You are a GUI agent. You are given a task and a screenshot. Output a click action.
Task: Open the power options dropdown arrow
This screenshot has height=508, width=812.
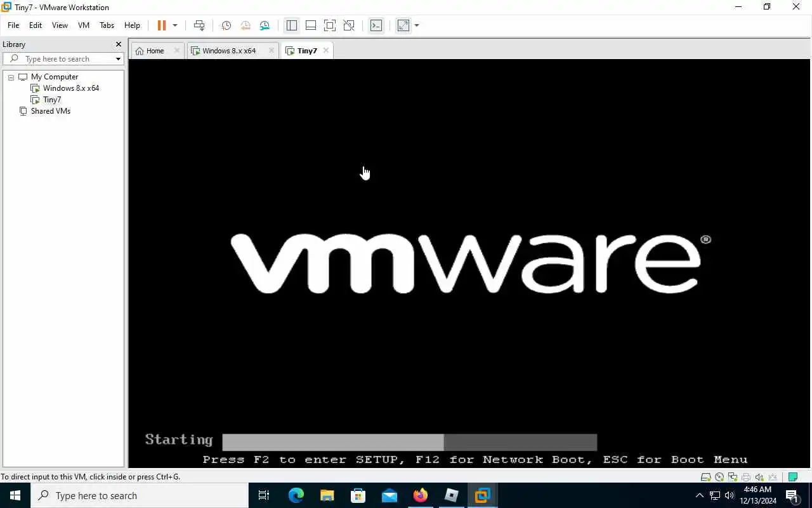pyautogui.click(x=175, y=25)
